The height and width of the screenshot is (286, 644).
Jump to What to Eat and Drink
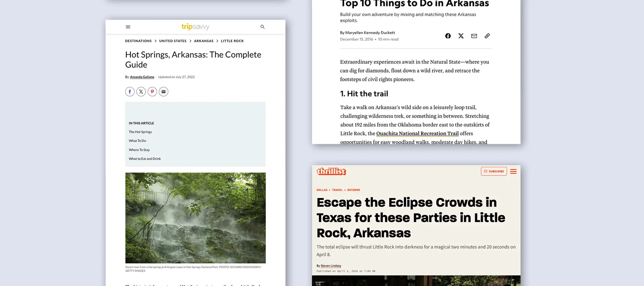click(145, 159)
